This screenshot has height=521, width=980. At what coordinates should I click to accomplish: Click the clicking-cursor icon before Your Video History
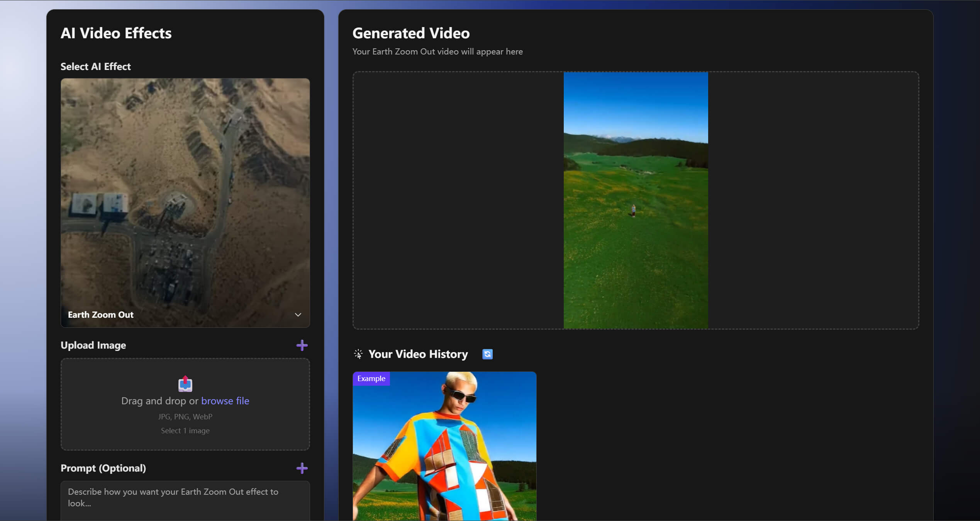(x=358, y=354)
